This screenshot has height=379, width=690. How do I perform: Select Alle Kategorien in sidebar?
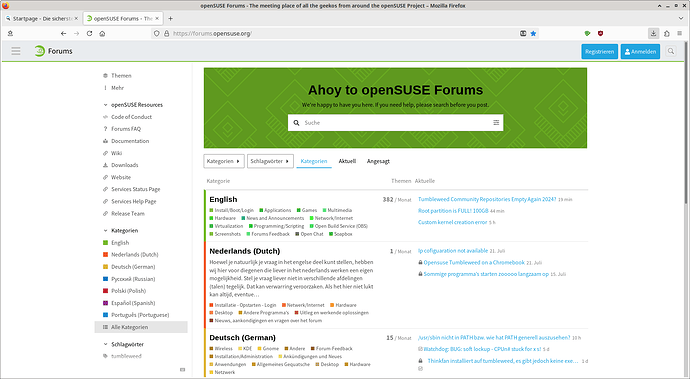tap(141, 327)
